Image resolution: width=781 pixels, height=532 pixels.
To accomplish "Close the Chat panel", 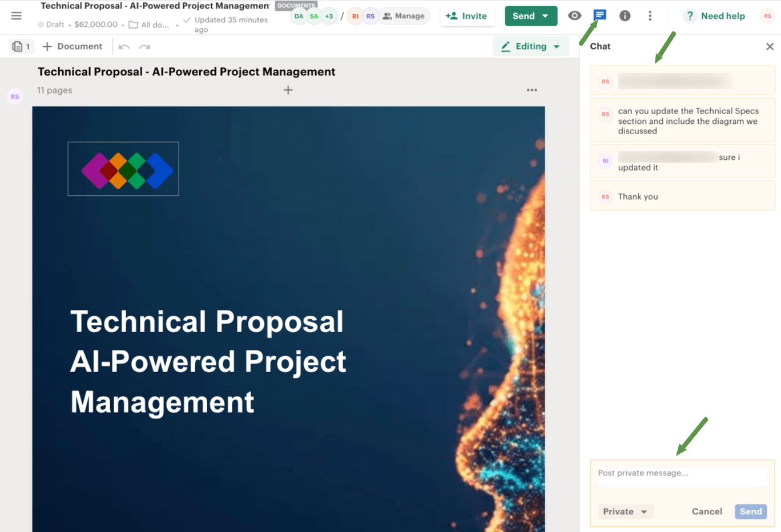I will tap(770, 47).
